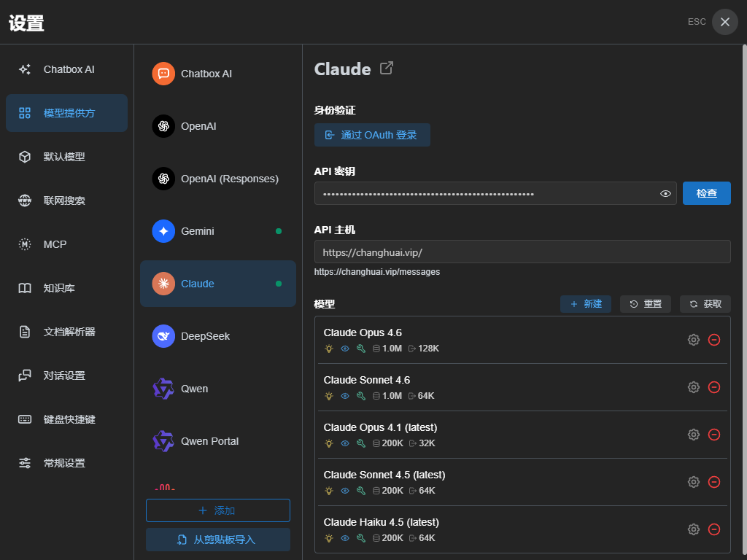Click reasoning bulb icon on Claude Opus 4.6
Image resolution: width=747 pixels, height=560 pixels.
(329, 349)
